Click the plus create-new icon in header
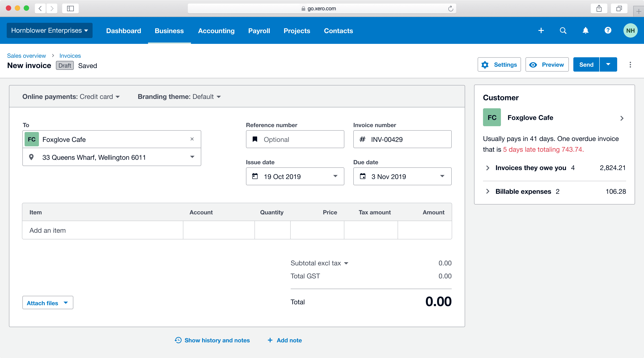The width and height of the screenshot is (644, 358). click(541, 30)
